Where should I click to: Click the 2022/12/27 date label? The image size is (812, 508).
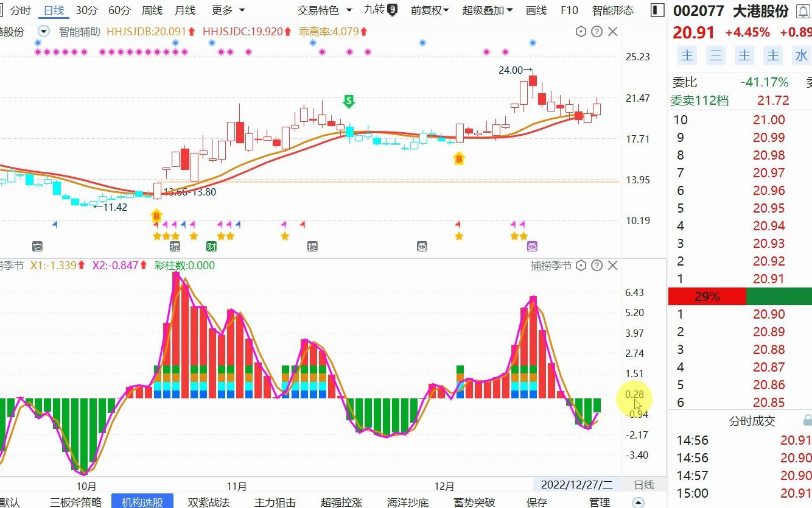tap(577, 485)
